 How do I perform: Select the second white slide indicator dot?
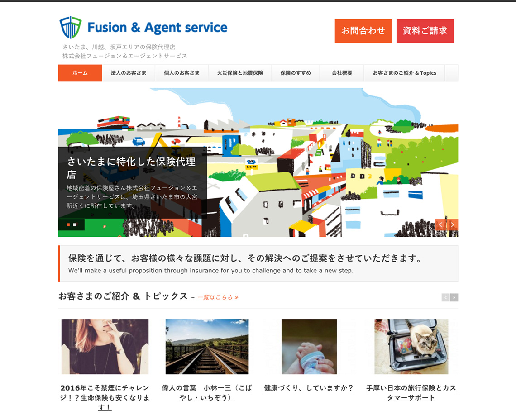[x=75, y=225]
